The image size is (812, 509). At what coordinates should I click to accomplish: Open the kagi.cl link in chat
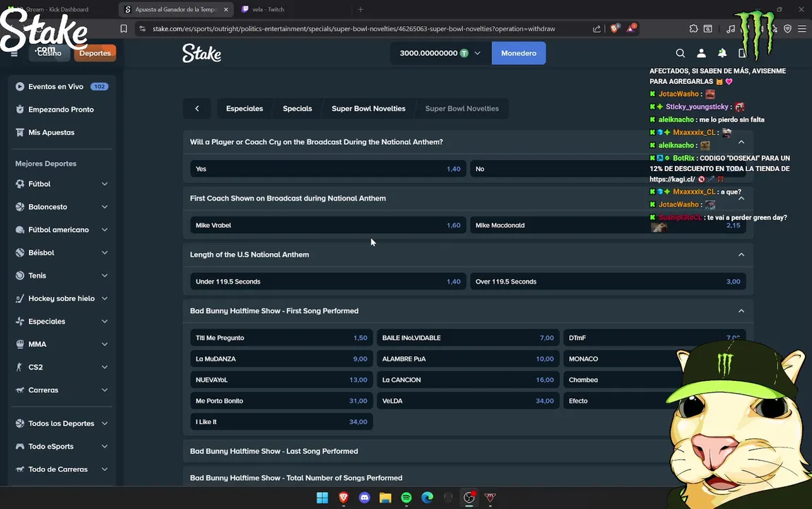coord(672,179)
